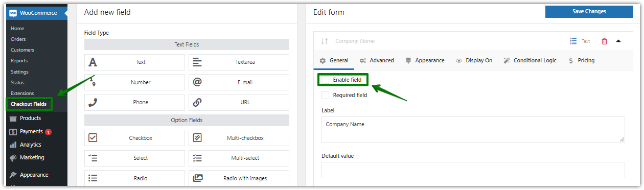Open the Marketing megaphone icon
Image resolution: width=644 pixels, height=190 pixels.
(x=13, y=158)
